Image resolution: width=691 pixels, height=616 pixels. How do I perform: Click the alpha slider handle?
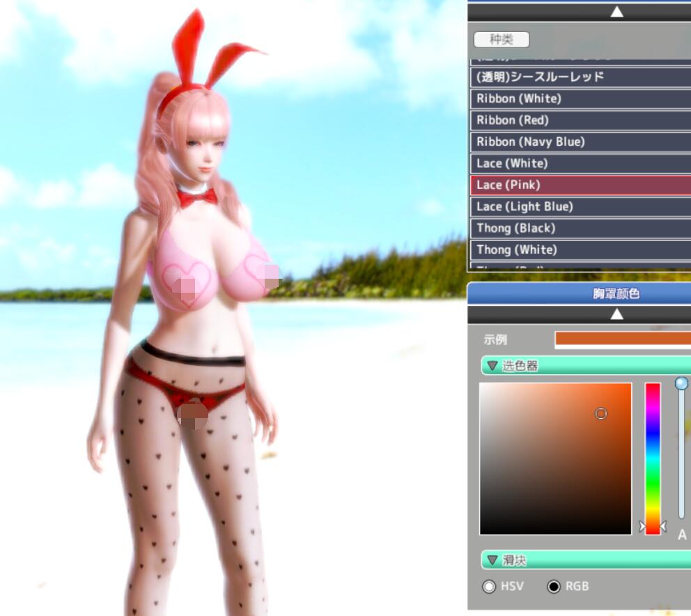pyautogui.click(x=681, y=383)
